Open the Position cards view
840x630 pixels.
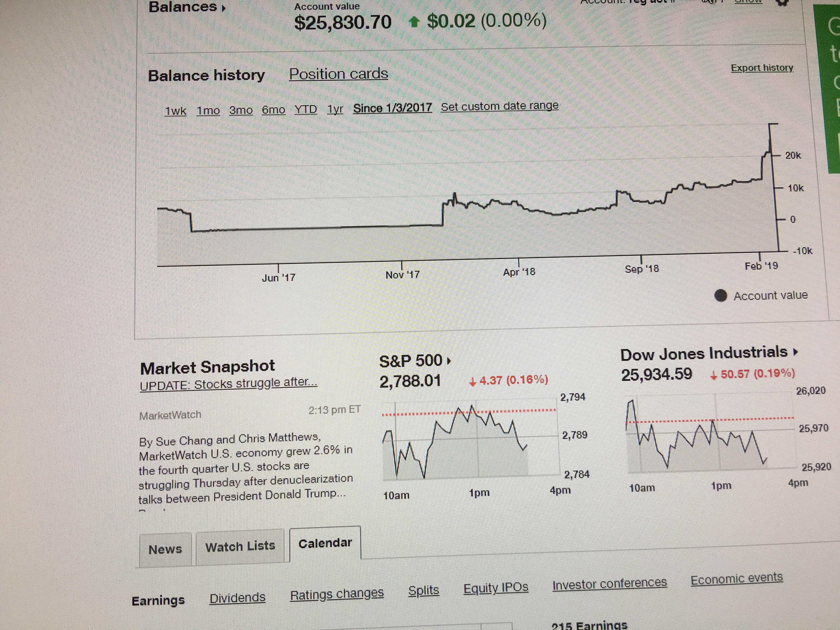(x=338, y=74)
